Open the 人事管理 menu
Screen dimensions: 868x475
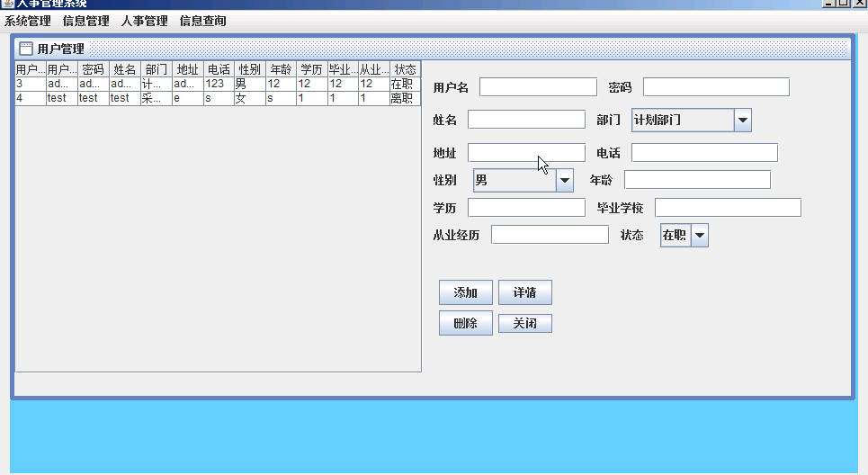pyautogui.click(x=145, y=21)
